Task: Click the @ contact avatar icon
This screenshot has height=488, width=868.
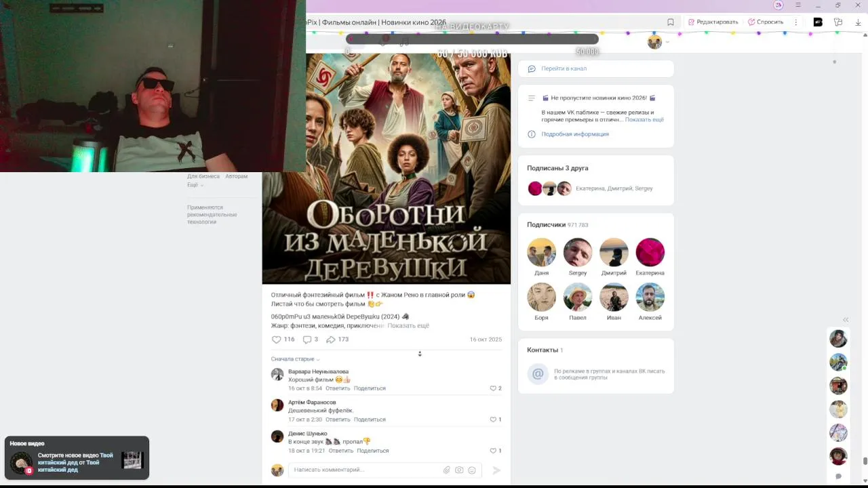Action: (538, 374)
